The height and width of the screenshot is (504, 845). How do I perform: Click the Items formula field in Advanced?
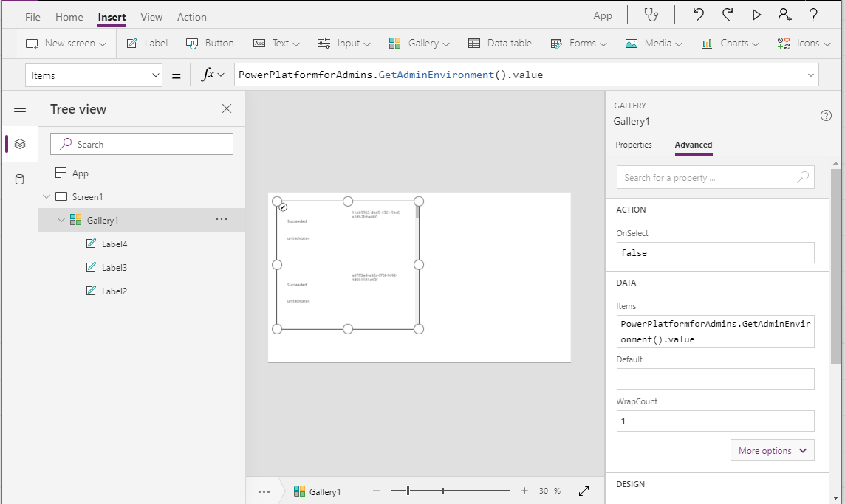tap(715, 331)
